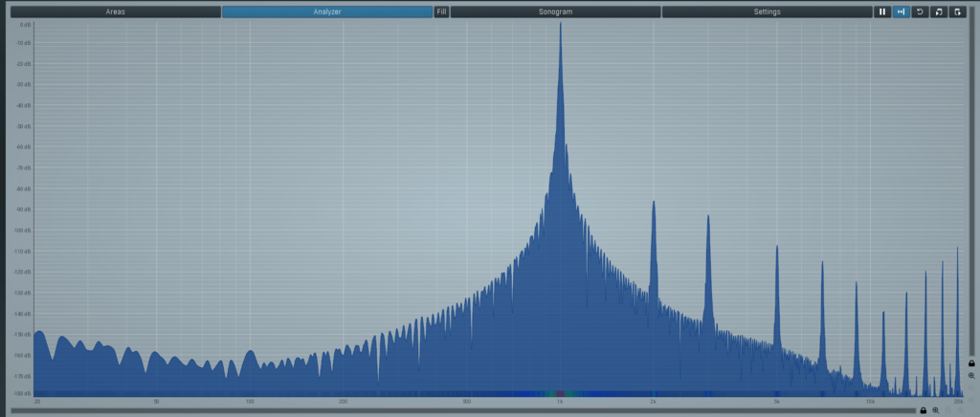Click the "10k" frequency axis label
The image size is (980, 417).
(870, 402)
